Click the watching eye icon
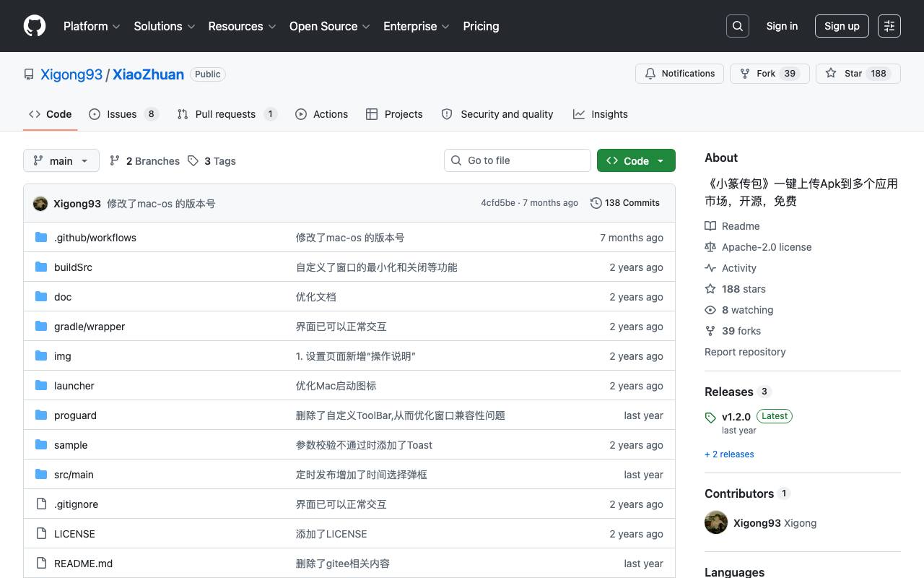Screen dimensions: 924x578 [710, 309]
